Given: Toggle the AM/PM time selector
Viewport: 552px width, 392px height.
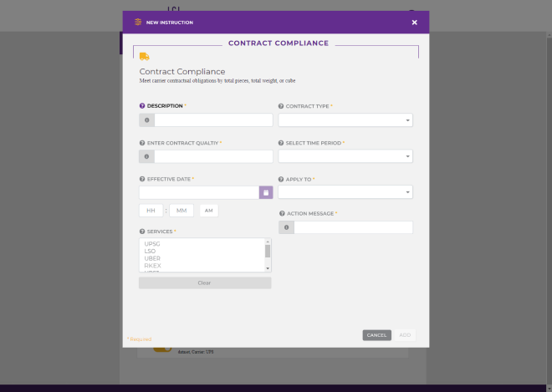Looking at the screenshot, I should (208, 211).
